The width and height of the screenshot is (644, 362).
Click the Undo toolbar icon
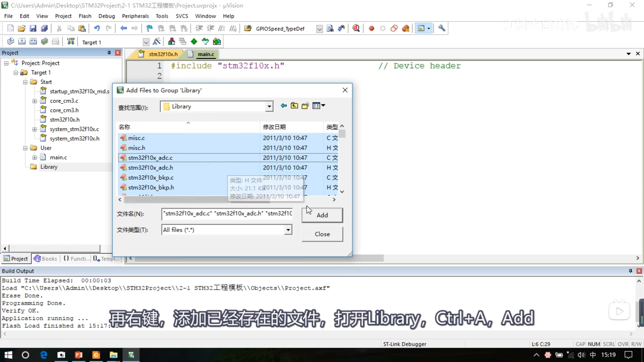click(x=97, y=28)
